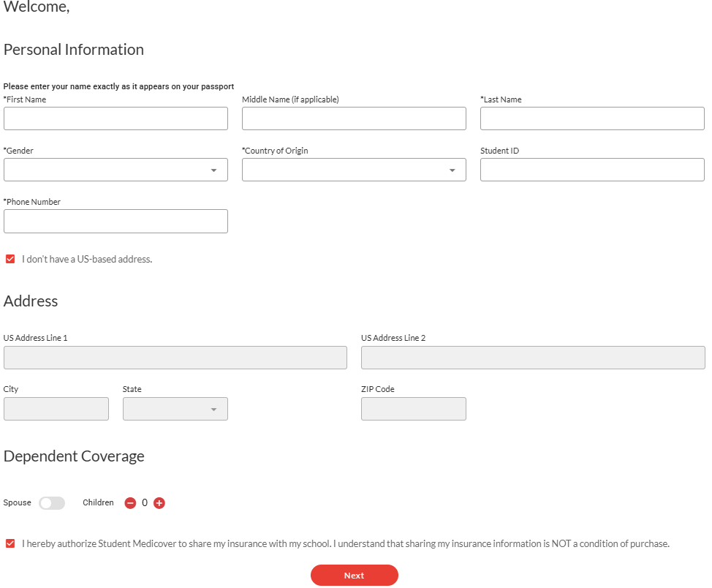The image size is (712, 588).
Task: Uncheck the authorize Student Medicover checkbox
Action: tap(10, 543)
